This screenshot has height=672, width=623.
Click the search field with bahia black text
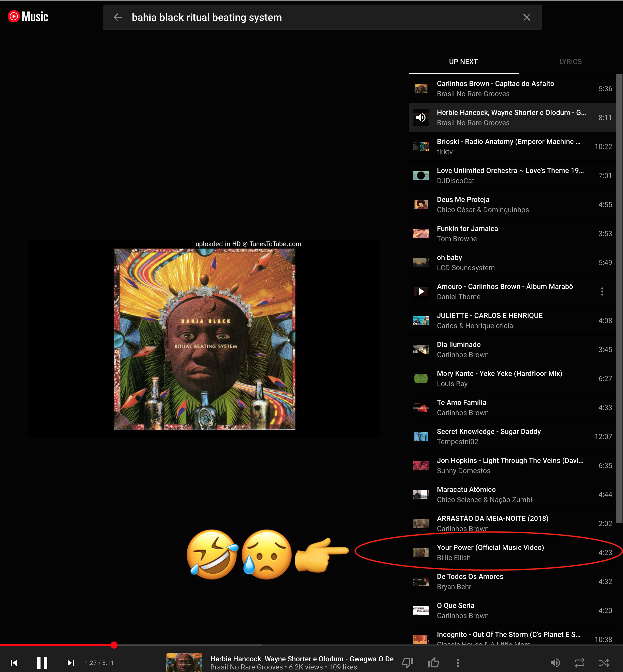[x=322, y=17]
